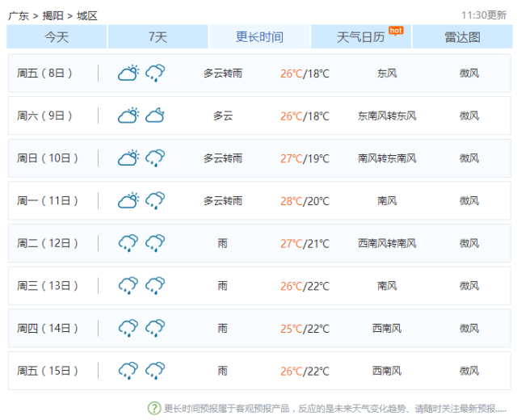The image size is (517, 420).
Task: Click the 多云 description for 周六（9日）
Action: click(223, 115)
